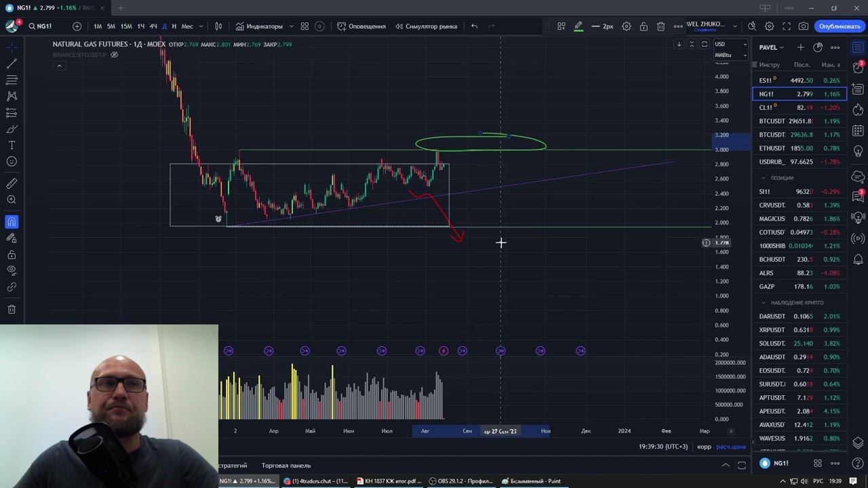Open the Paint window from taskbar

[x=531, y=481]
